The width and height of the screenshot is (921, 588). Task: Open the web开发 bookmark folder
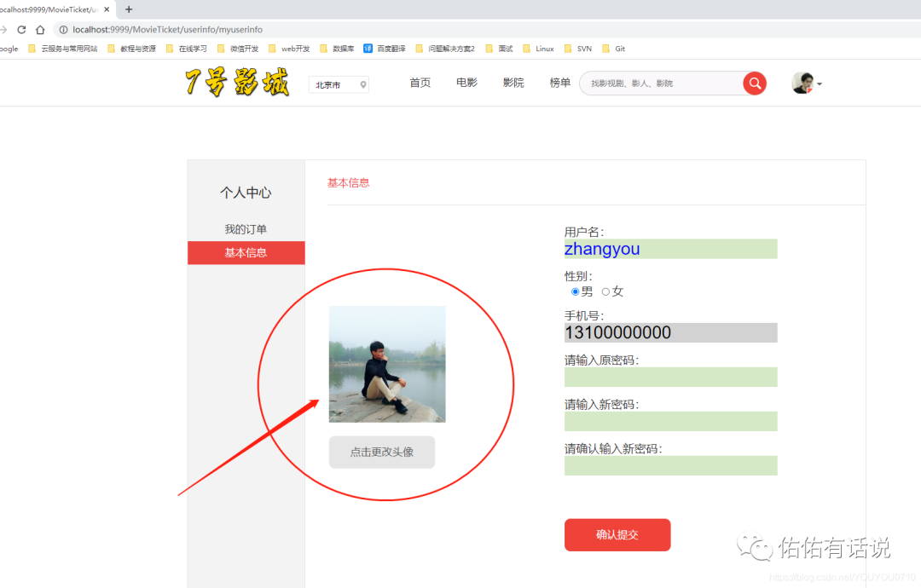tap(289, 49)
